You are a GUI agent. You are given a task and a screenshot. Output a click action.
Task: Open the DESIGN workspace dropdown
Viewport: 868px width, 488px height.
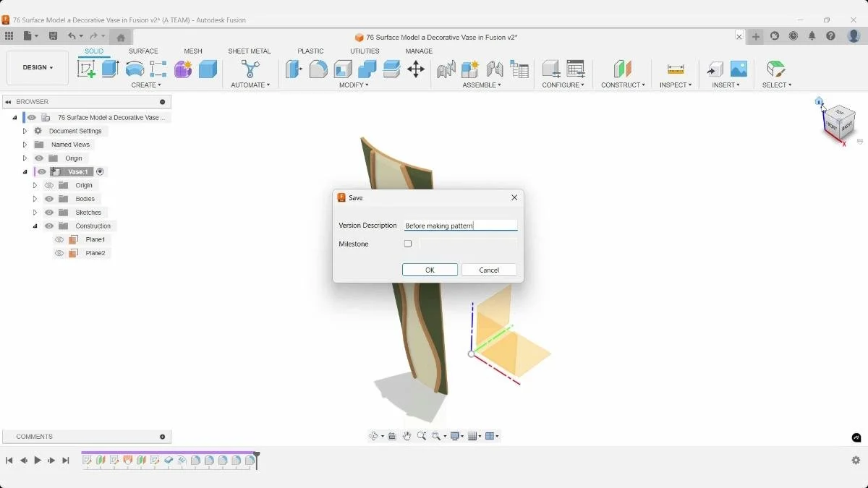pyautogui.click(x=38, y=67)
